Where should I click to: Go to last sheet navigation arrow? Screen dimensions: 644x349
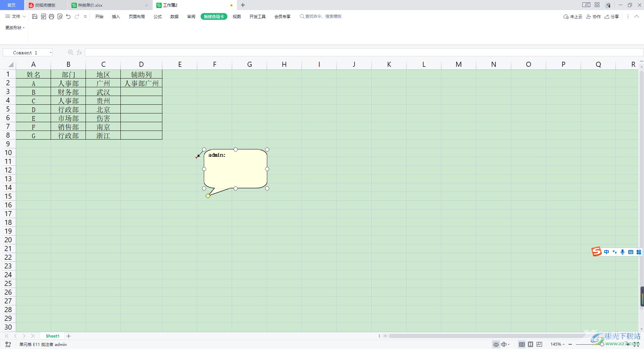point(33,336)
